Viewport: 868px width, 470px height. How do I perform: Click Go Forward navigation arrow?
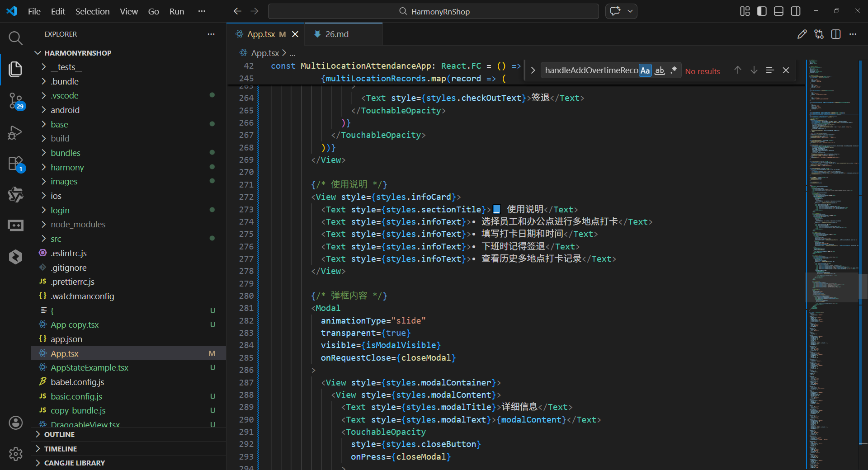[255, 11]
